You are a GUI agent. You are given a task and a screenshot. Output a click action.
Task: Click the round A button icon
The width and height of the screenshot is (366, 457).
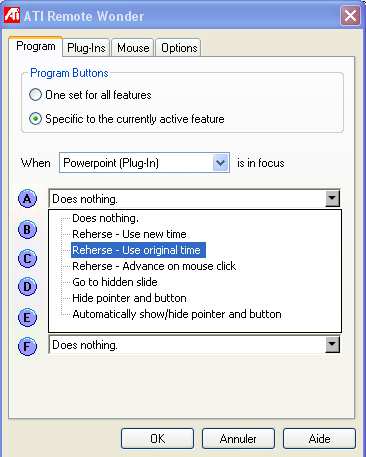tap(27, 199)
